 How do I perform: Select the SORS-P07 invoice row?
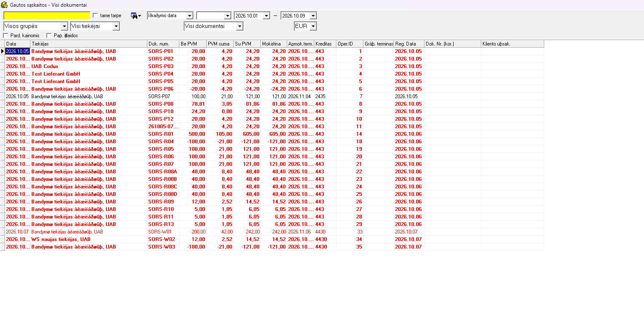click(x=274, y=96)
